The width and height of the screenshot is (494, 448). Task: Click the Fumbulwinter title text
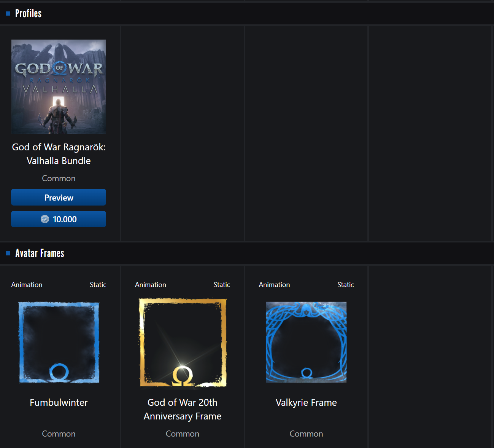(x=59, y=402)
